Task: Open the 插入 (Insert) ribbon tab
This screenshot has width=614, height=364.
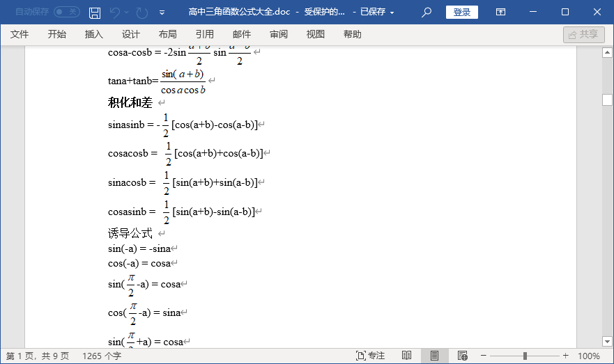Action: (x=93, y=35)
